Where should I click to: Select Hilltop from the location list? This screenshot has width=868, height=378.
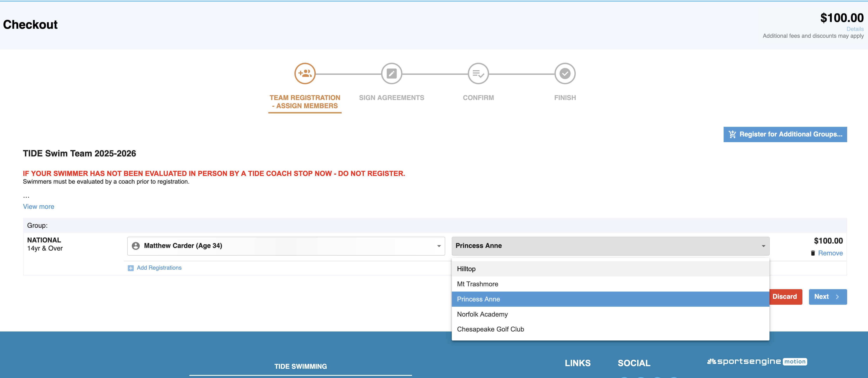coord(466,269)
